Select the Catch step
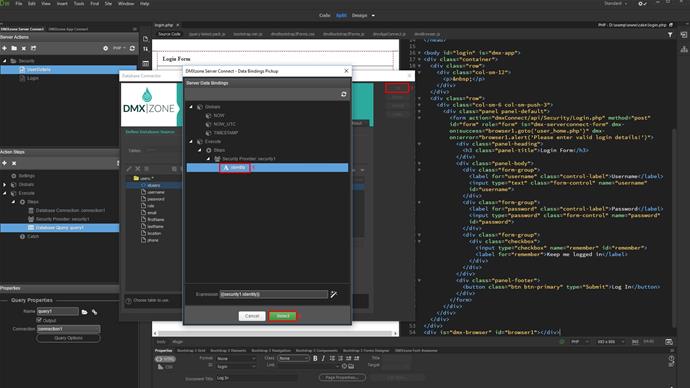 pyautogui.click(x=33, y=237)
